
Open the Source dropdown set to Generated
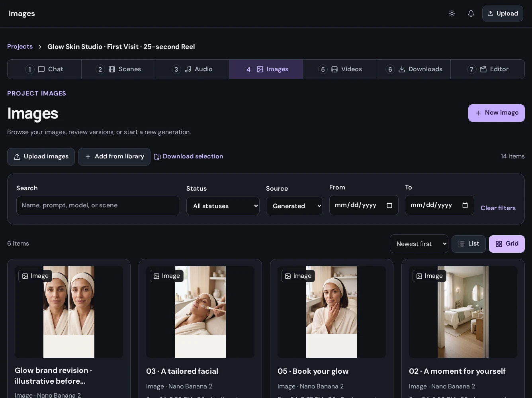[294, 206]
